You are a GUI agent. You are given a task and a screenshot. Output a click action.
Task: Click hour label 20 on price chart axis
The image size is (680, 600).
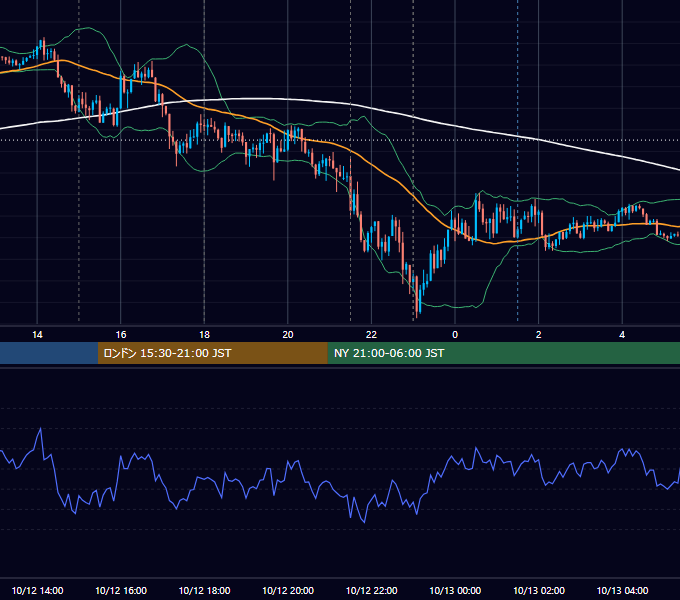[288, 335]
